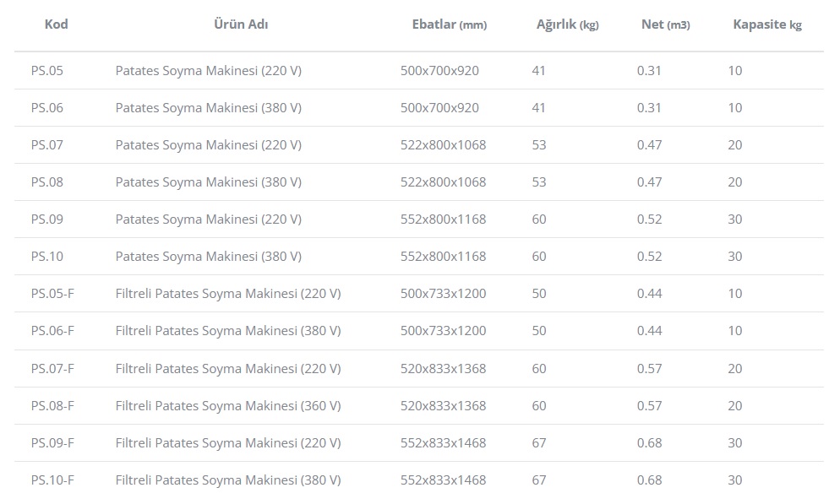
Task: Click the PS.08 row dimensions 522x800x1068
Action: click(x=443, y=182)
